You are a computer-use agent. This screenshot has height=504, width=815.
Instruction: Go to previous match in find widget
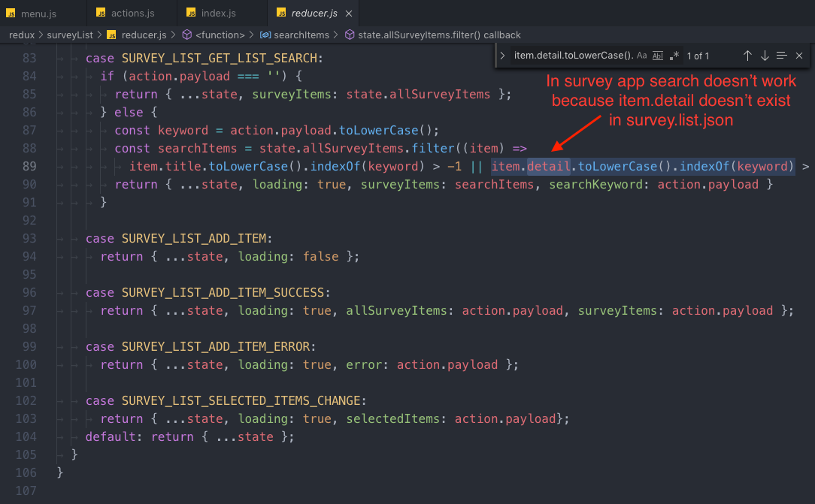tap(747, 56)
